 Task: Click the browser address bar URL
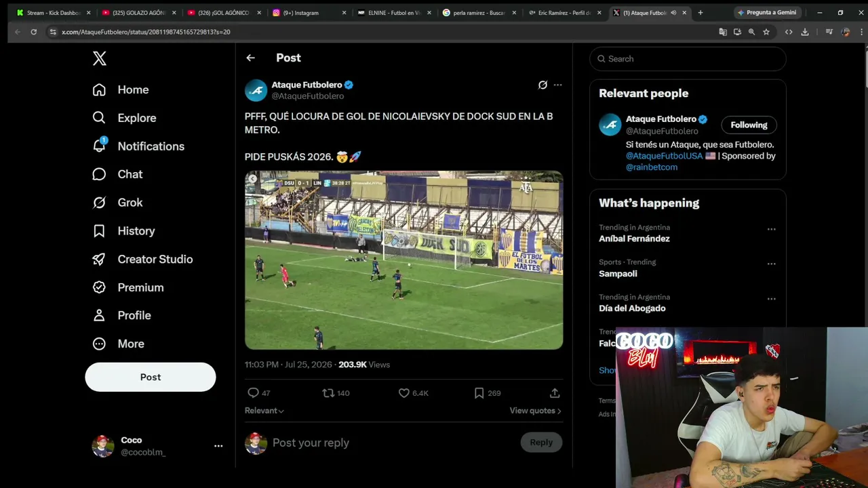(146, 32)
